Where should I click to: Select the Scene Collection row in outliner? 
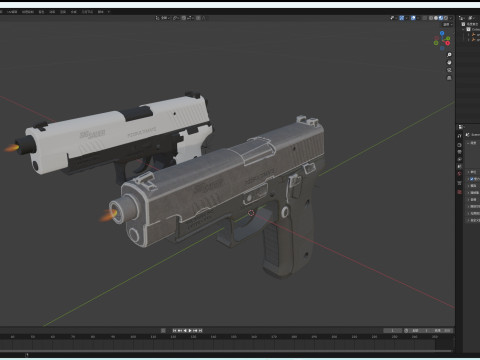471,24
